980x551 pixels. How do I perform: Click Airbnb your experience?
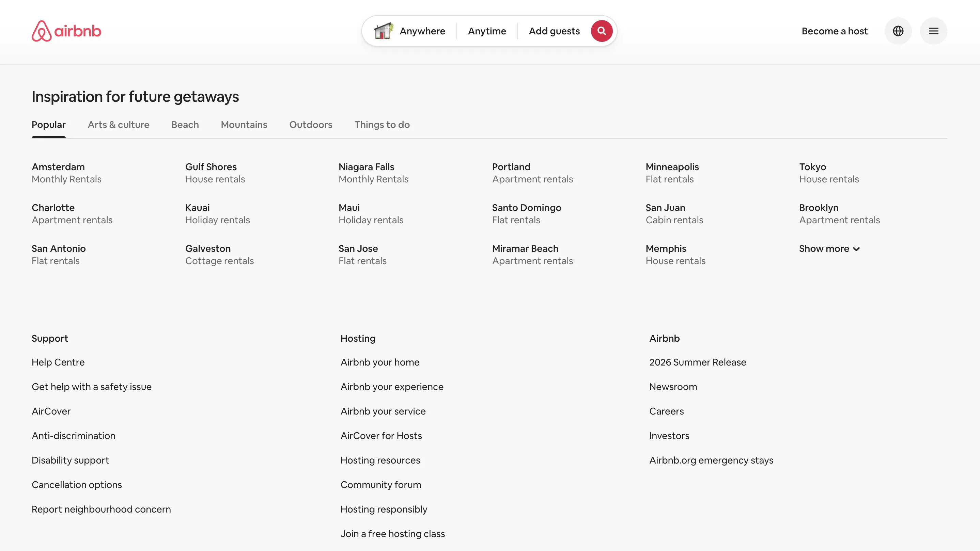point(392,387)
